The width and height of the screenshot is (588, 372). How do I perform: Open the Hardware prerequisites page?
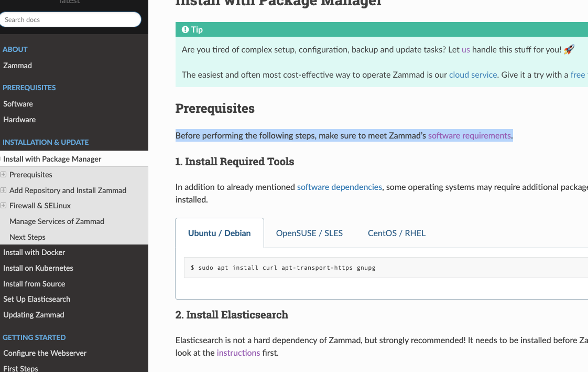pyautogui.click(x=19, y=120)
